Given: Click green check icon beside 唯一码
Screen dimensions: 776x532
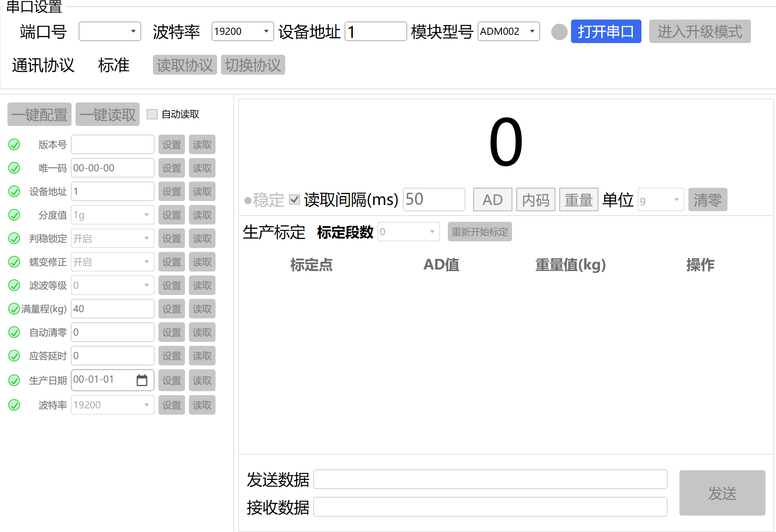Looking at the screenshot, I should 14,168.
